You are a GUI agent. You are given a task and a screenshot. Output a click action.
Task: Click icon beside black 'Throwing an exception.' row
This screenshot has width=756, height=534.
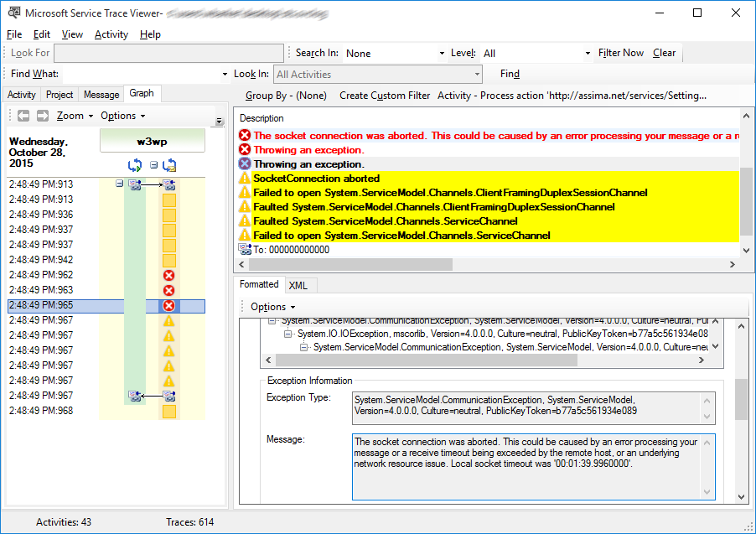245,163
